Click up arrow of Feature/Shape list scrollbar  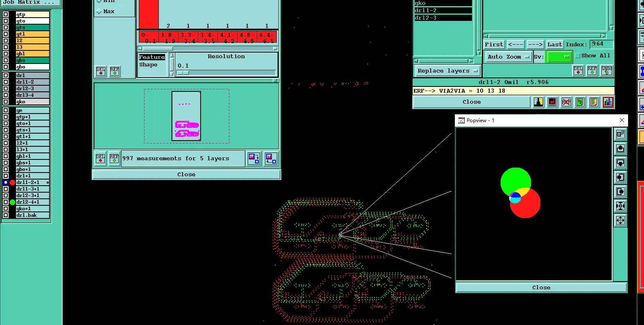pyautogui.click(x=172, y=55)
